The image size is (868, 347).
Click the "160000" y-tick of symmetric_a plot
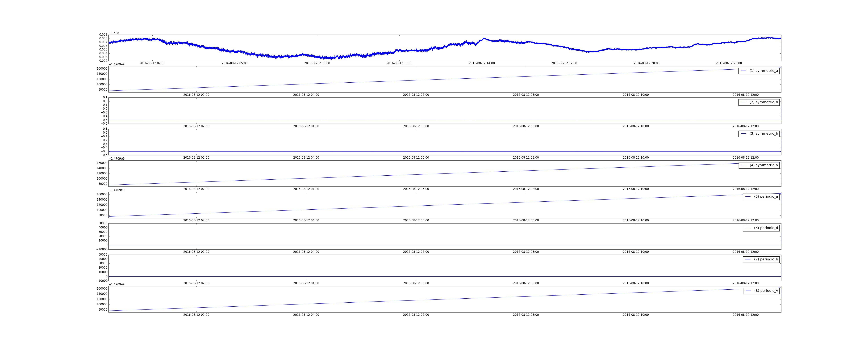(x=102, y=69)
